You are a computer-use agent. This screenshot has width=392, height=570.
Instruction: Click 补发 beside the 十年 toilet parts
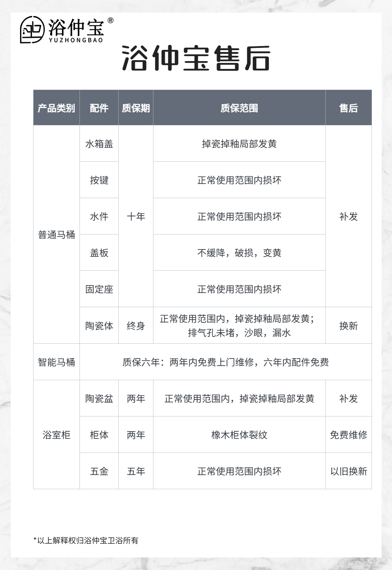(x=348, y=216)
